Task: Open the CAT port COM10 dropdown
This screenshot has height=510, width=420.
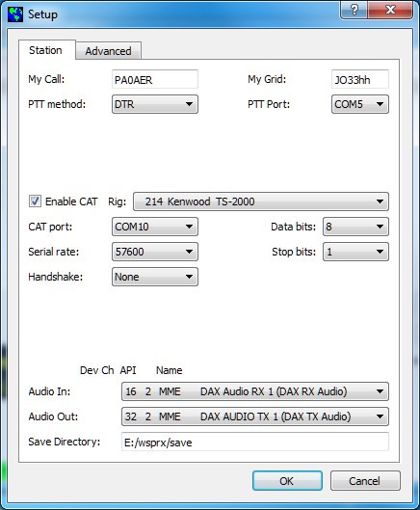Action: pos(155,227)
